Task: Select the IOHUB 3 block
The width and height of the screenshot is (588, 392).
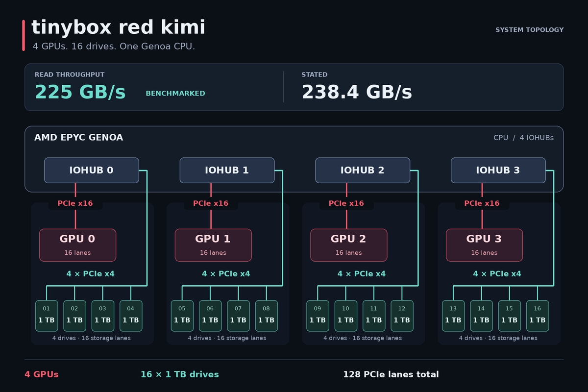Action: point(498,171)
